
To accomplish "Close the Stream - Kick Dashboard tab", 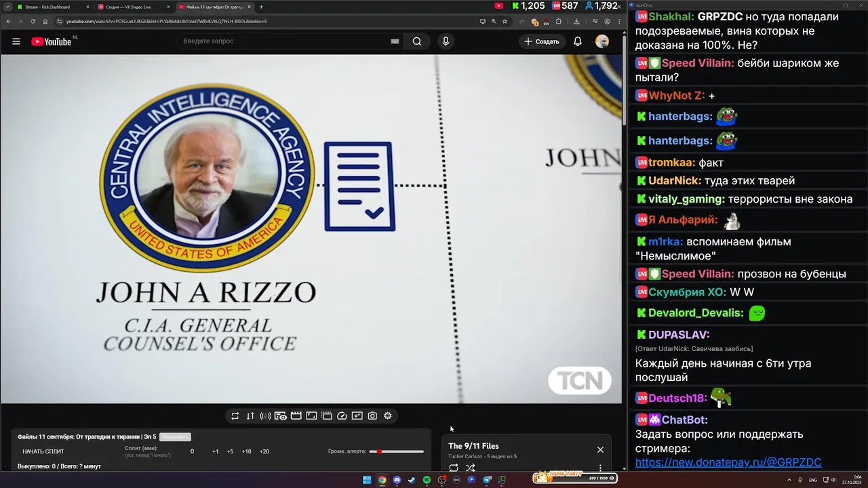I will point(87,7).
